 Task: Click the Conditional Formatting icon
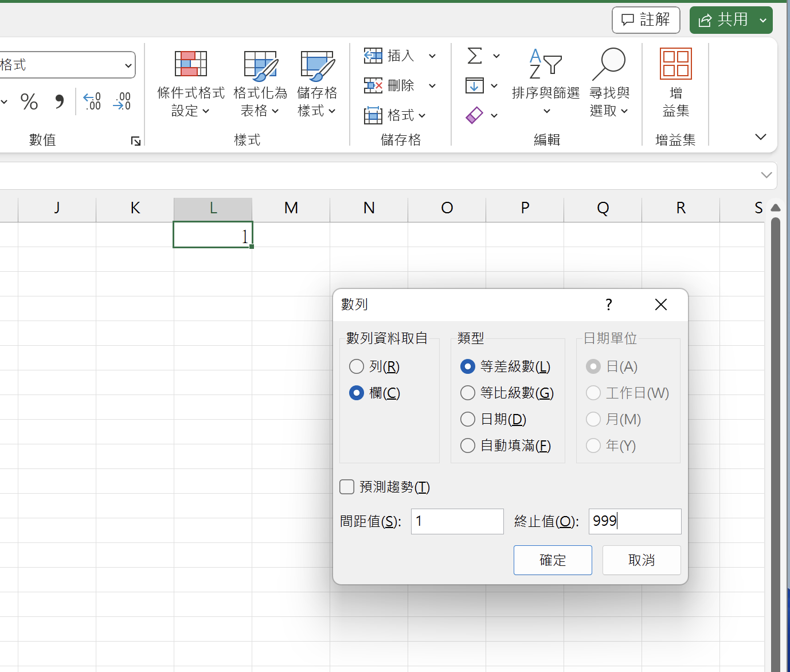(x=190, y=64)
